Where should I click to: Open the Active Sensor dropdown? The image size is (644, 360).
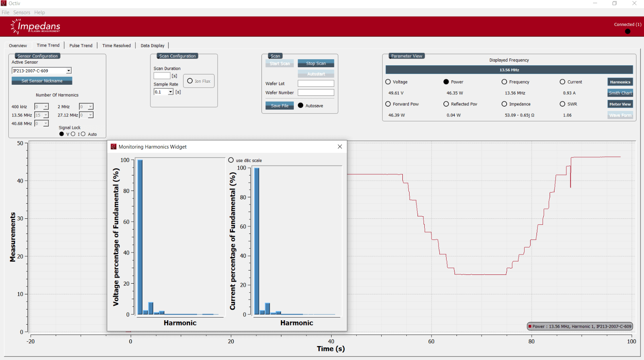68,71
